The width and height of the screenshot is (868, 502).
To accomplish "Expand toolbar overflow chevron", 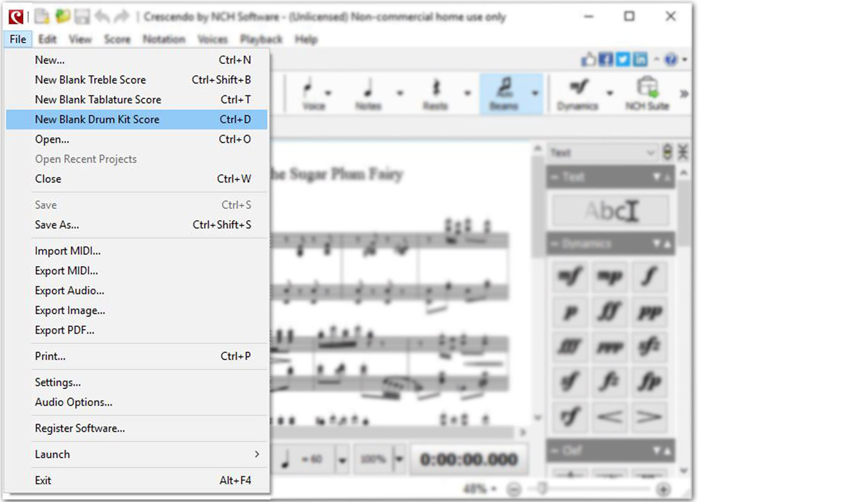I will 684,94.
